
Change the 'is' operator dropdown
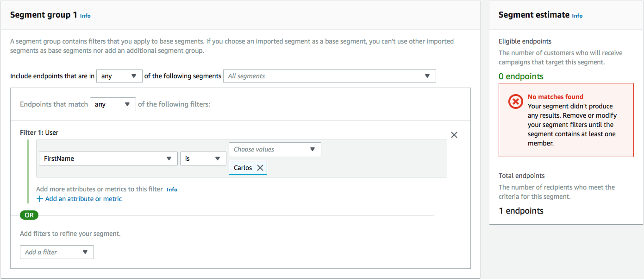(x=203, y=159)
